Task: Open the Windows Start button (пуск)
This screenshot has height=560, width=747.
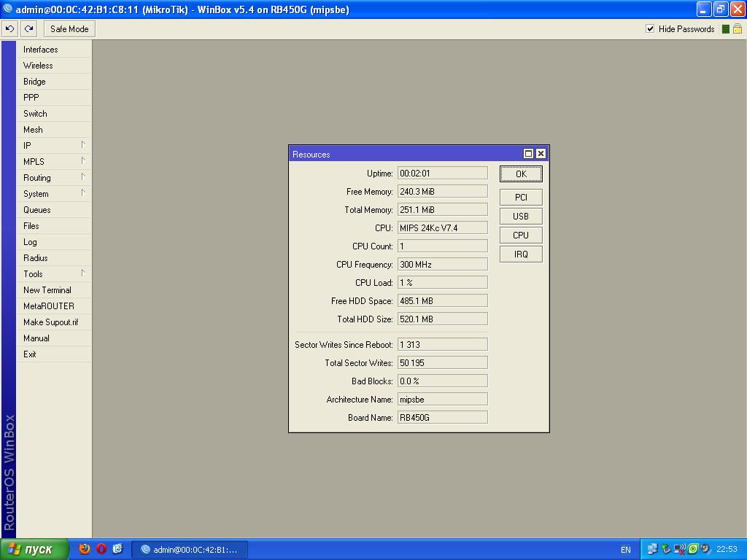Action: tap(34, 549)
